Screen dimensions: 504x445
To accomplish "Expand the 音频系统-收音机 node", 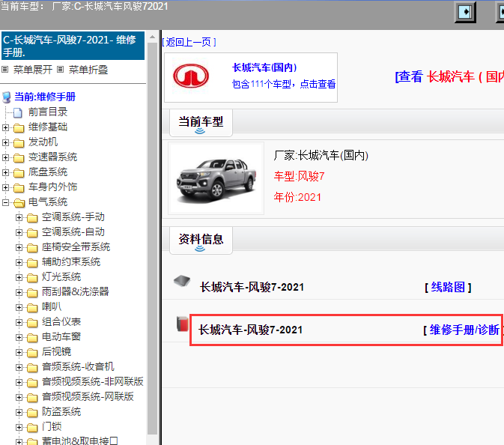I will (19, 368).
